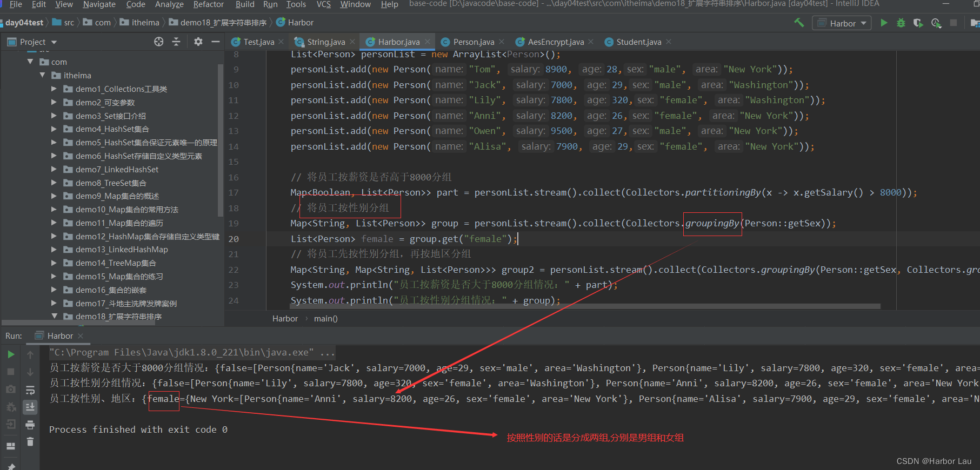Image resolution: width=980 pixels, height=470 pixels.
Task: Run Harbor with coverage
Action: (918, 23)
